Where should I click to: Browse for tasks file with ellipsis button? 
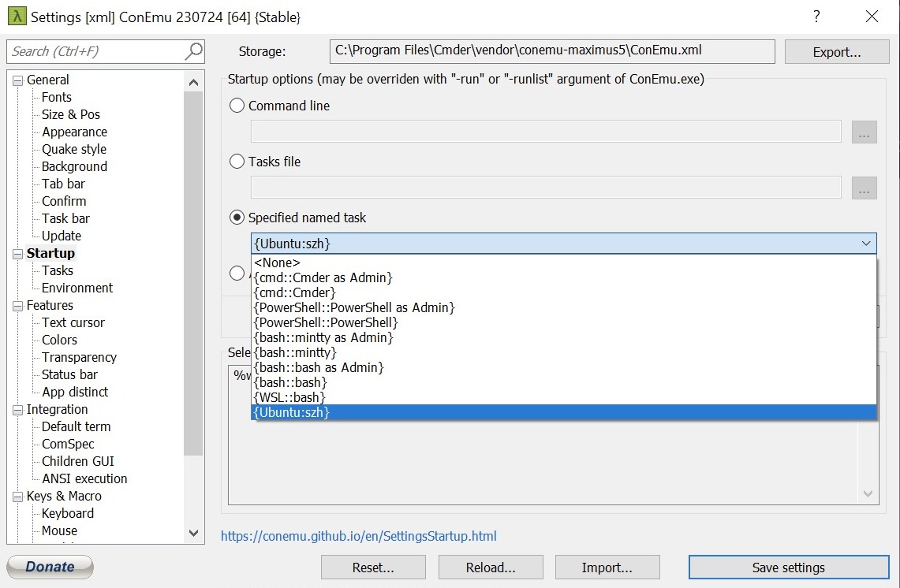point(864,188)
